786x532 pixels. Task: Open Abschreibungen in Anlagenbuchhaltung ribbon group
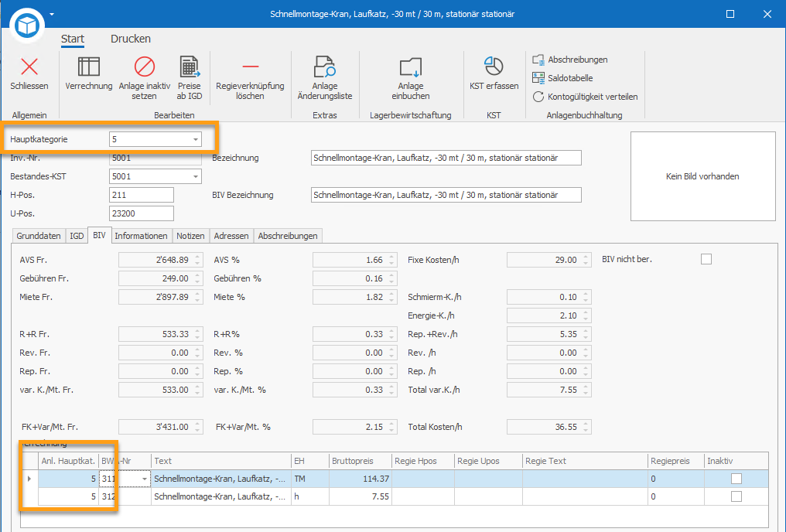coord(570,60)
